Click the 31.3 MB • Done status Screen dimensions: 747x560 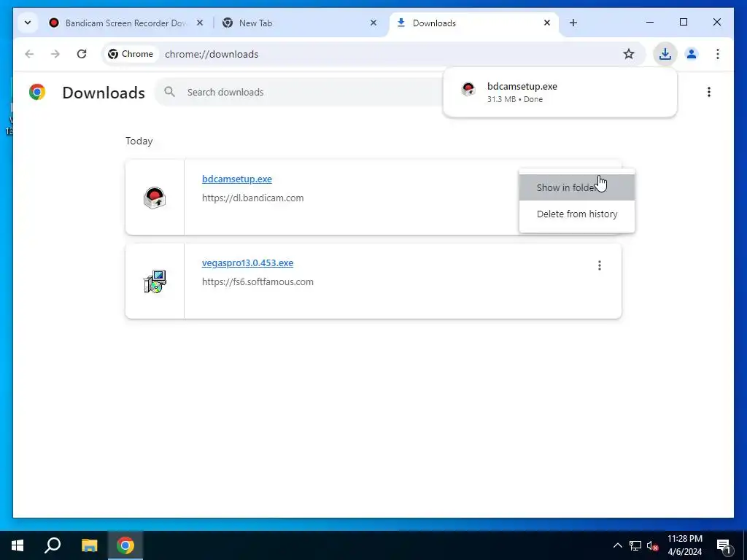point(514,99)
